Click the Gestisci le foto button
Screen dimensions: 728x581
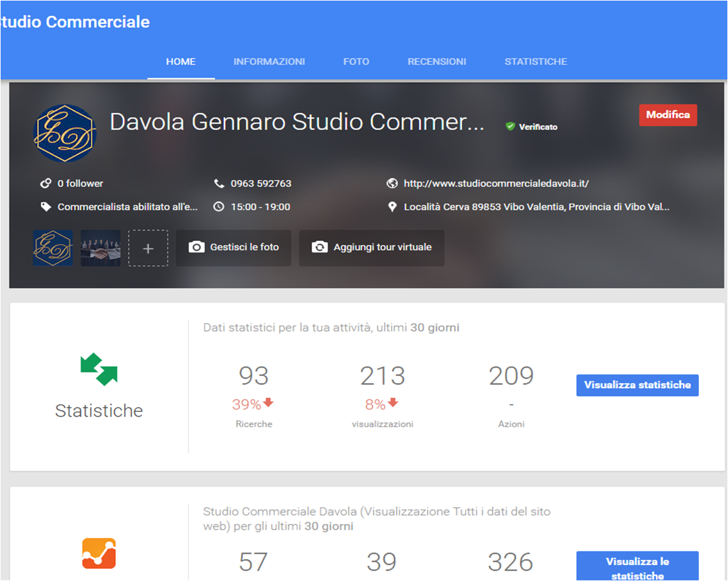click(x=233, y=248)
